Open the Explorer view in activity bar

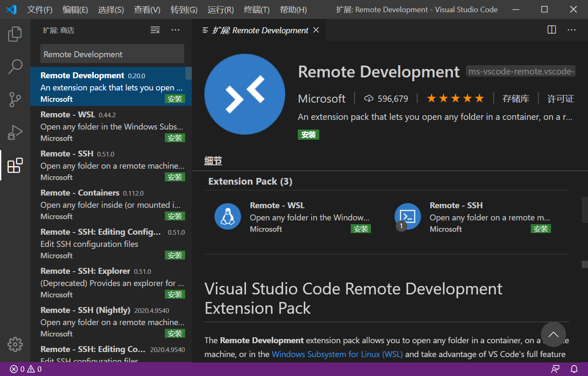click(x=15, y=34)
